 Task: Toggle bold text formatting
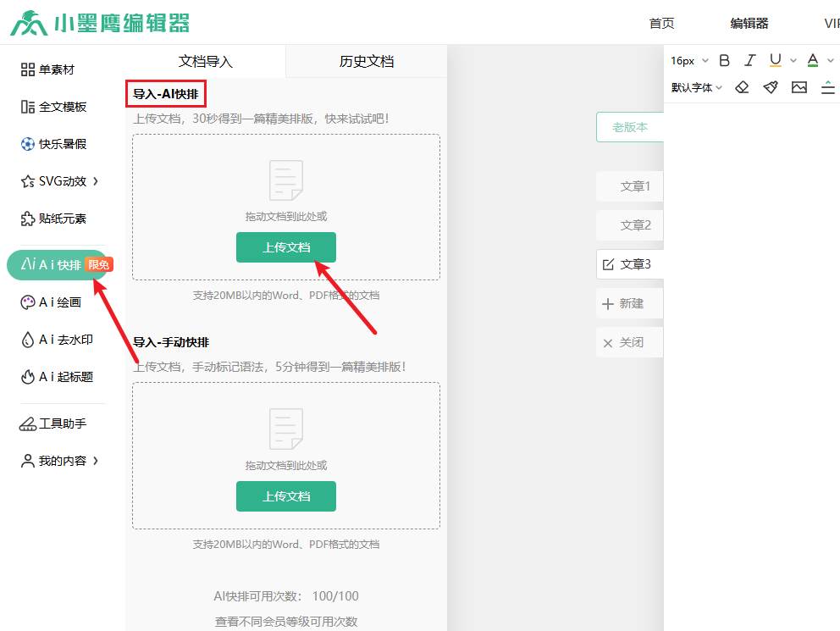[724, 60]
